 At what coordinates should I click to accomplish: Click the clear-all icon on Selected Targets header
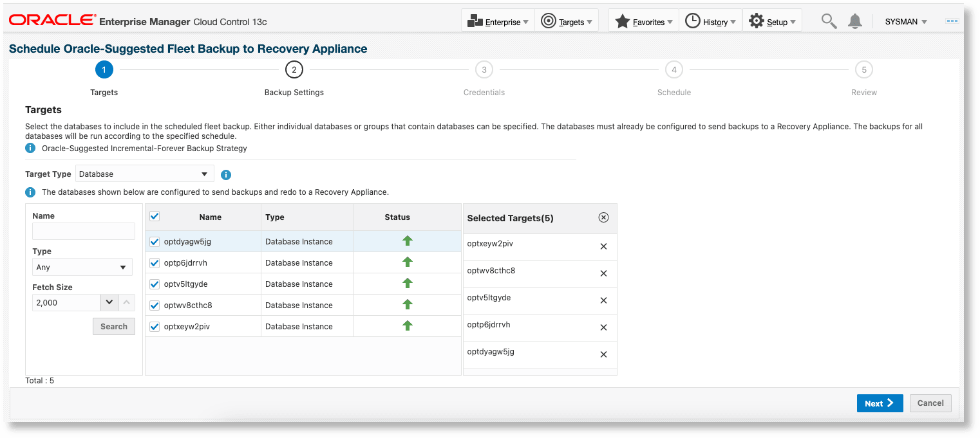[603, 217]
